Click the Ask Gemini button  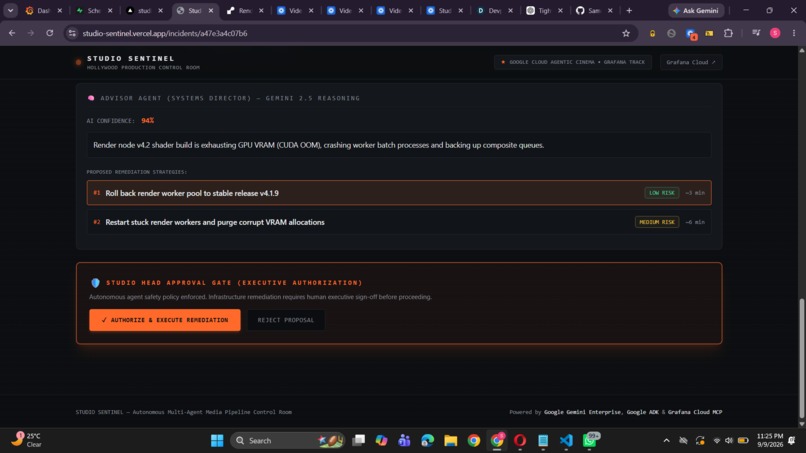pos(696,10)
